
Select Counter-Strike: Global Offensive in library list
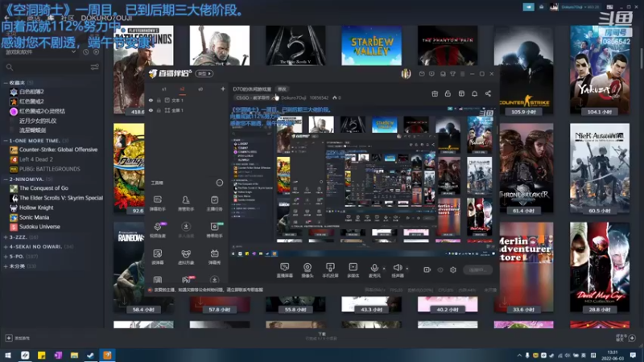click(58, 150)
